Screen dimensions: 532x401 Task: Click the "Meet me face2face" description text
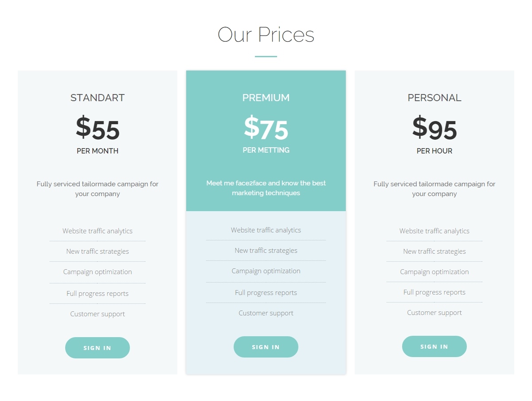[x=266, y=188]
